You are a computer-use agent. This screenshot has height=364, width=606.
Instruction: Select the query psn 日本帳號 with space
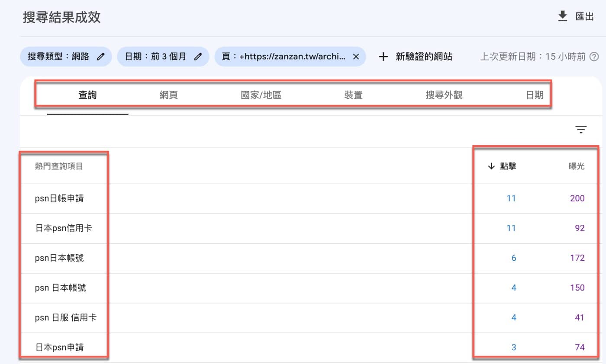[61, 288]
